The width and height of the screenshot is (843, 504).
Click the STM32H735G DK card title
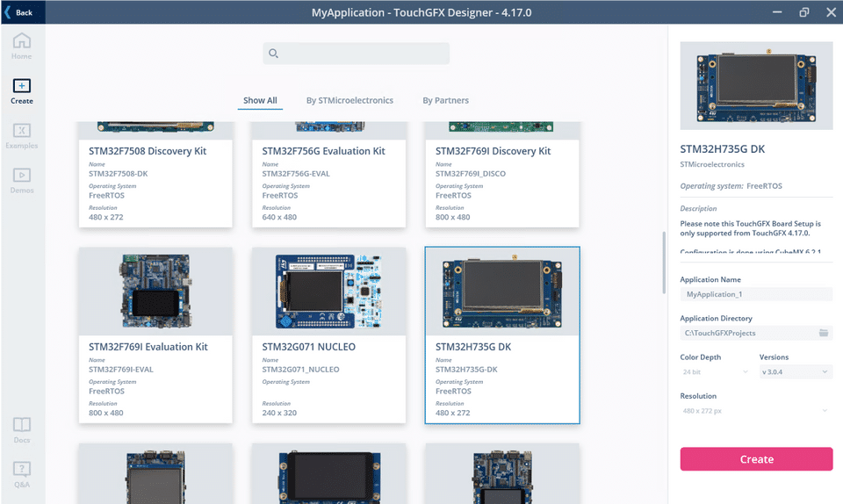473,347
